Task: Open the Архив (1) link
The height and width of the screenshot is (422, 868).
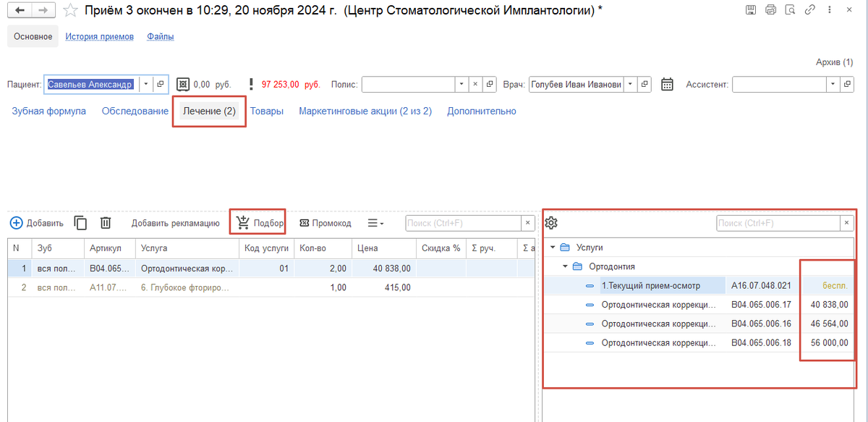Action: pyautogui.click(x=834, y=62)
